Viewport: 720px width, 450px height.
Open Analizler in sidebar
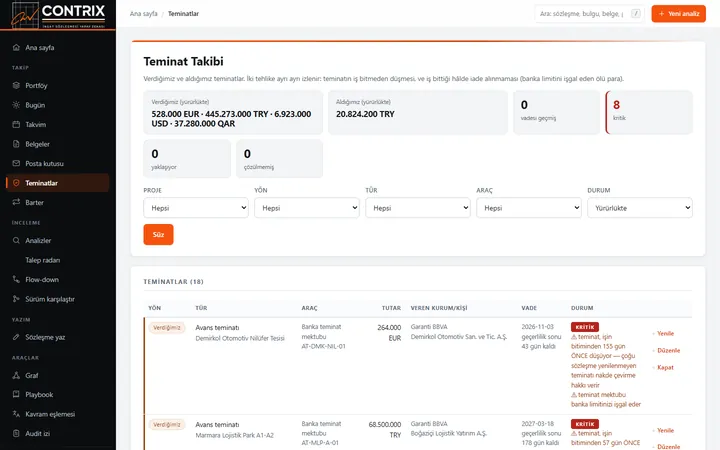[x=58, y=240]
